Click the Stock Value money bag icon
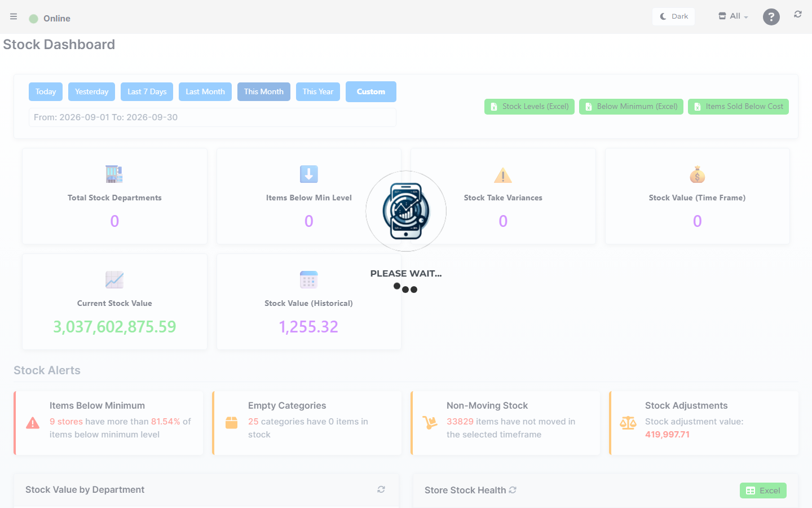812x508 pixels. [x=698, y=174]
